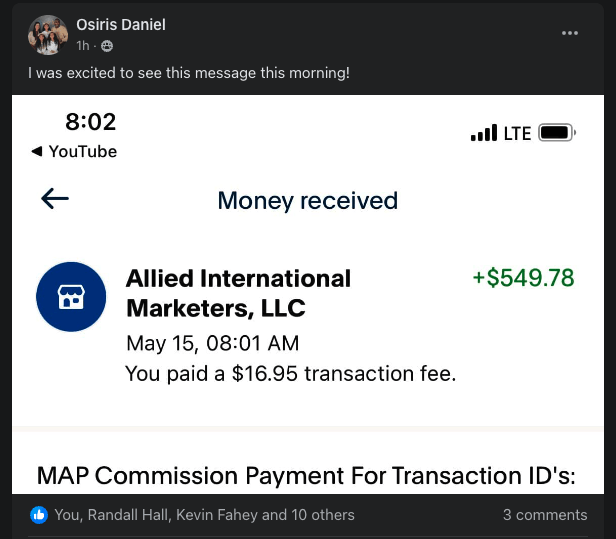Image resolution: width=616 pixels, height=539 pixels.
Task: Click the Money received heading
Action: (308, 200)
